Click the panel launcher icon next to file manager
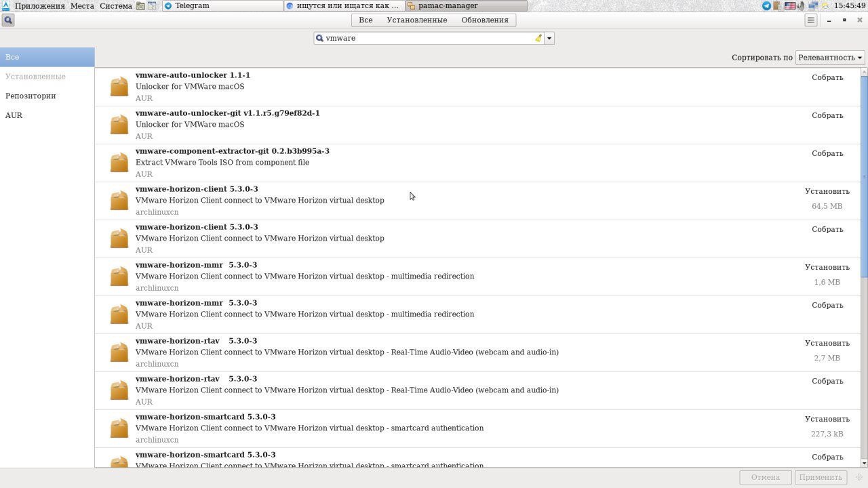868x488 pixels. (151, 5)
